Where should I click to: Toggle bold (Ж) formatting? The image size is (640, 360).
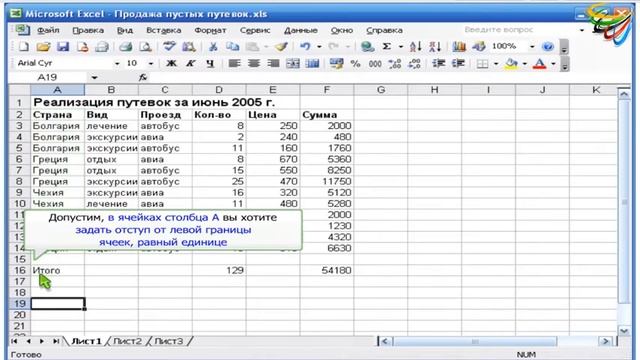(x=171, y=64)
